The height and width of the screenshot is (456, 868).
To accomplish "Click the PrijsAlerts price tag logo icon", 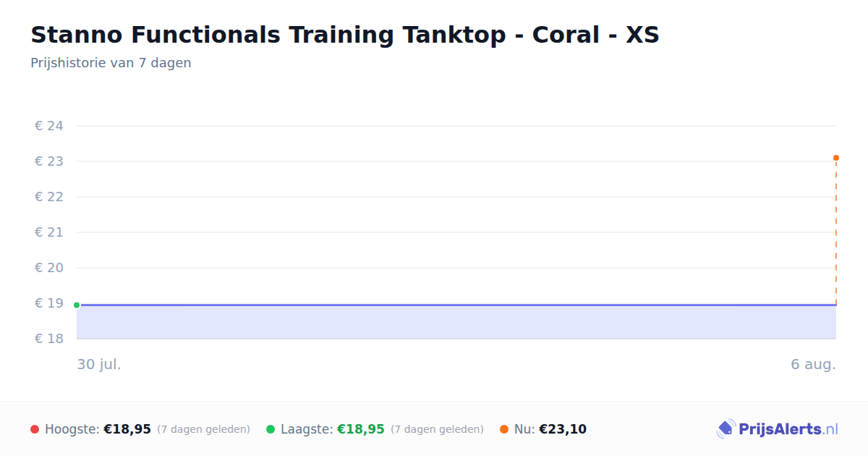I will (726, 429).
